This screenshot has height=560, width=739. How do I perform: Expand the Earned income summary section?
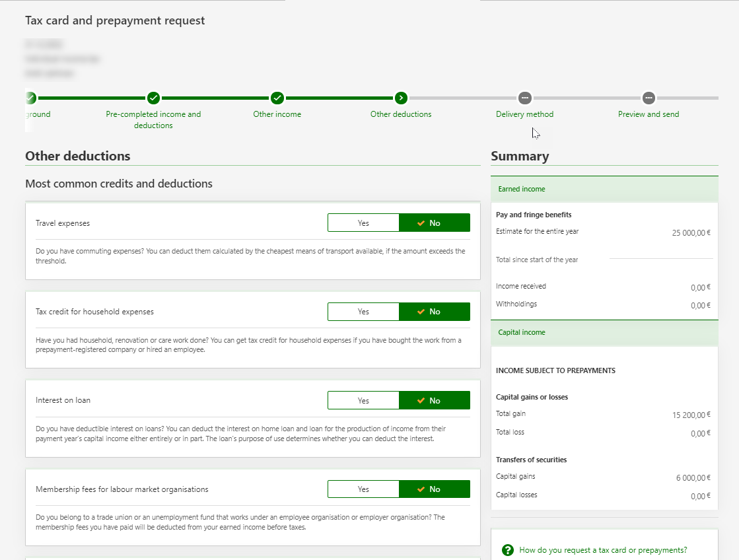click(604, 189)
